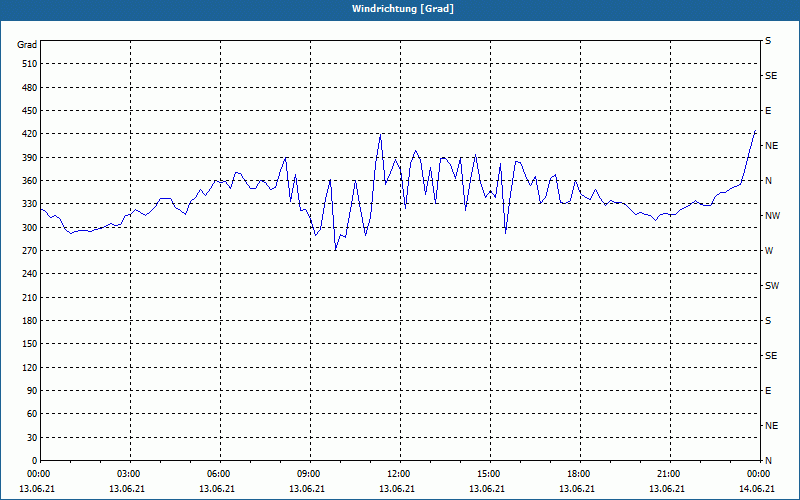The height and width of the screenshot is (500, 800).
Task: Select the Grad unit label on the axis
Action: pyautogui.click(x=27, y=45)
